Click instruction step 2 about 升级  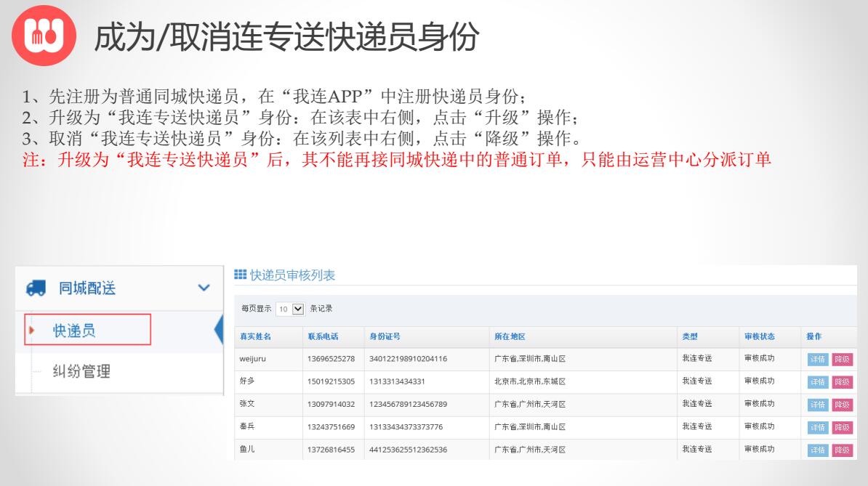(300, 118)
